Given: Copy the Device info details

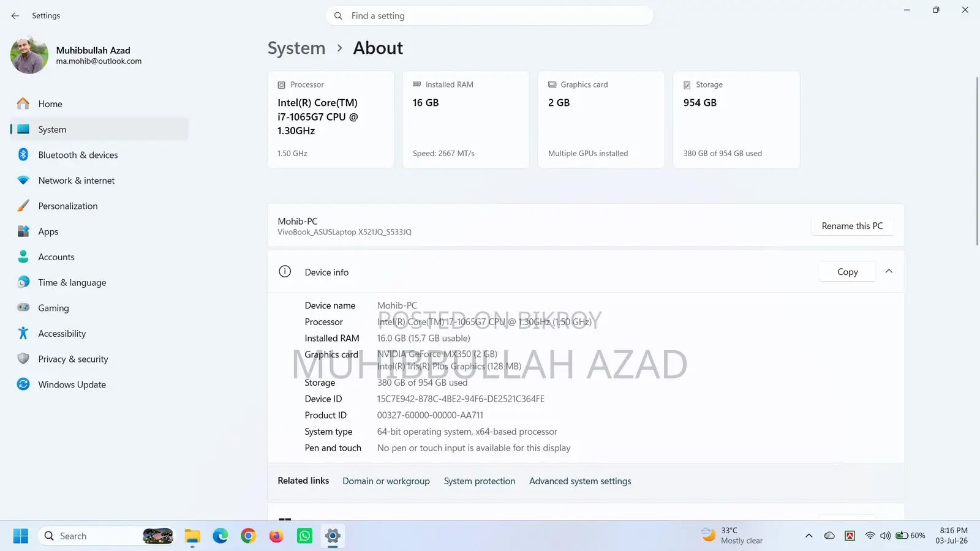Looking at the screenshot, I should point(848,272).
